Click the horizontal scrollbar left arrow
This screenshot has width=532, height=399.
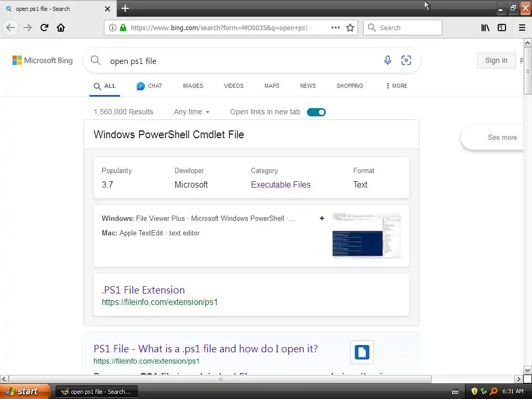point(4,379)
